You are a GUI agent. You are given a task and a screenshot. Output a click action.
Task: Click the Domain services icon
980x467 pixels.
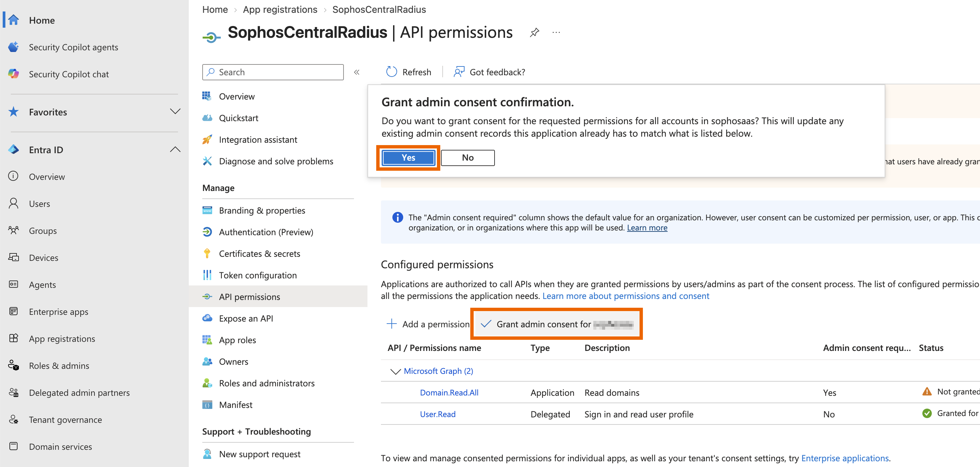click(x=14, y=446)
